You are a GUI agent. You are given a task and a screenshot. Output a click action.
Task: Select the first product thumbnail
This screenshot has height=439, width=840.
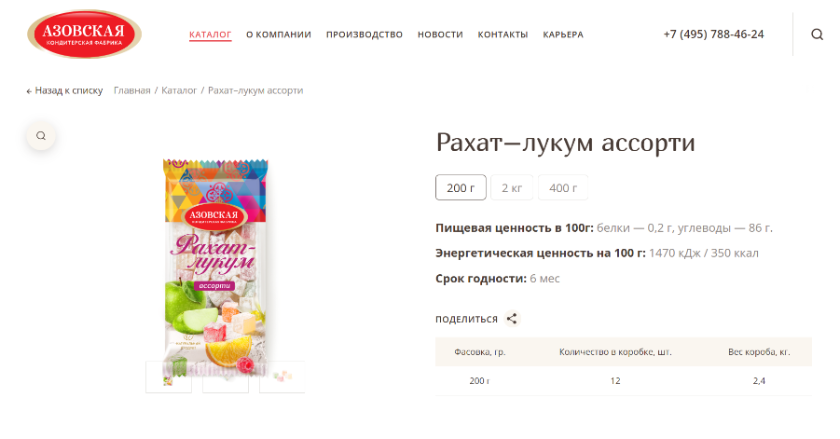click(x=169, y=377)
